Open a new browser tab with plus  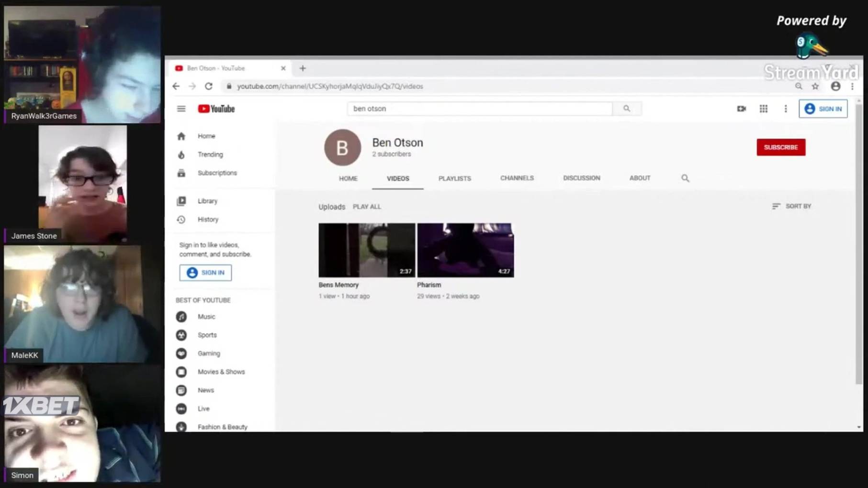[x=303, y=68]
